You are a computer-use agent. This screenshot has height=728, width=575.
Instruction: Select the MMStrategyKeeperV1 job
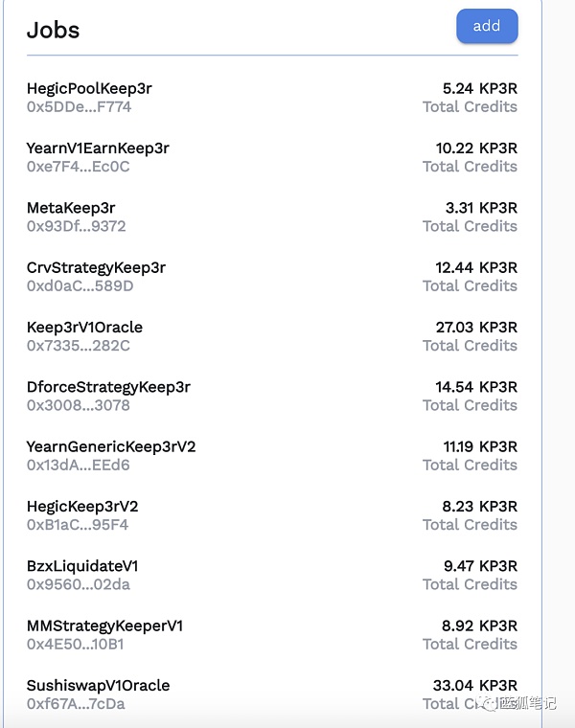pyautogui.click(x=105, y=626)
